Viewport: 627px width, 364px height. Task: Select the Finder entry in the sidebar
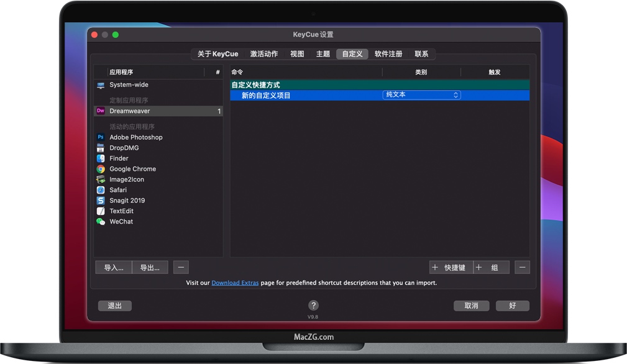pos(119,158)
